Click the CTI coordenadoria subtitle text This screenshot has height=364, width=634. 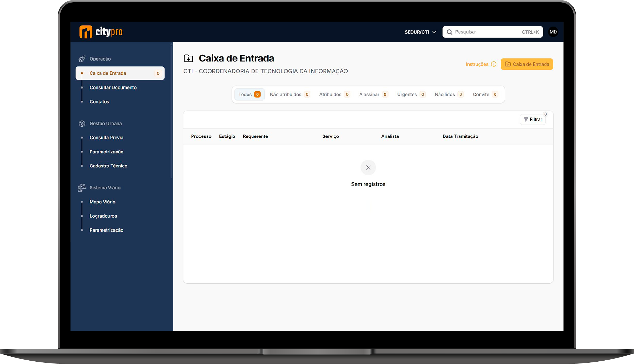pyautogui.click(x=265, y=71)
